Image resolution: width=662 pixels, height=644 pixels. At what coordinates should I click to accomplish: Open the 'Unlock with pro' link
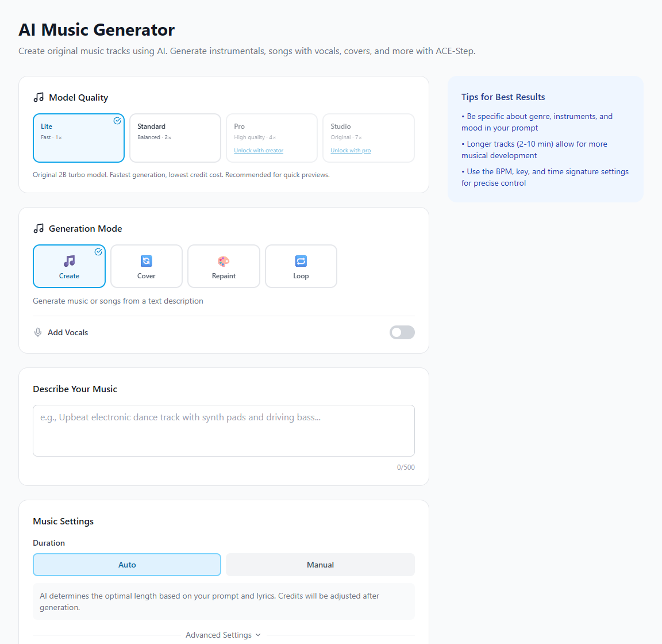pyautogui.click(x=351, y=151)
